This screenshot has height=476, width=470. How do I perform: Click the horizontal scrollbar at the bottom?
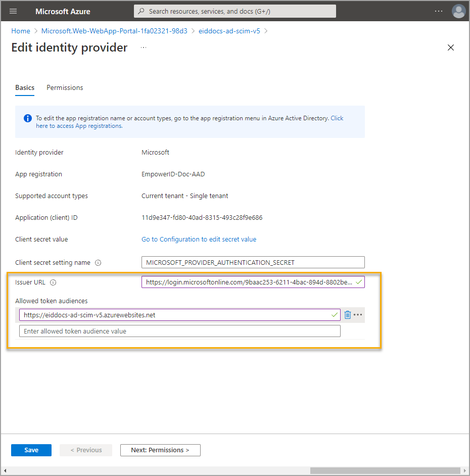point(385,470)
